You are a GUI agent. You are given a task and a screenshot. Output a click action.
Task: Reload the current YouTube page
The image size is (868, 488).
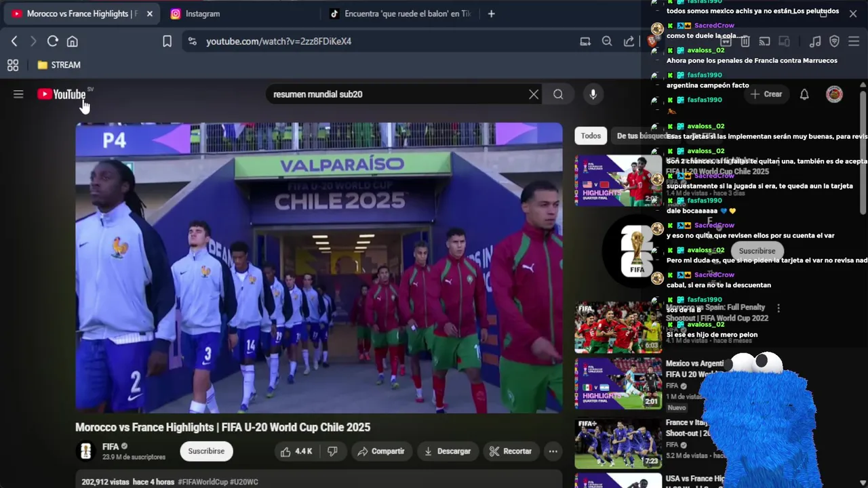[52, 41]
